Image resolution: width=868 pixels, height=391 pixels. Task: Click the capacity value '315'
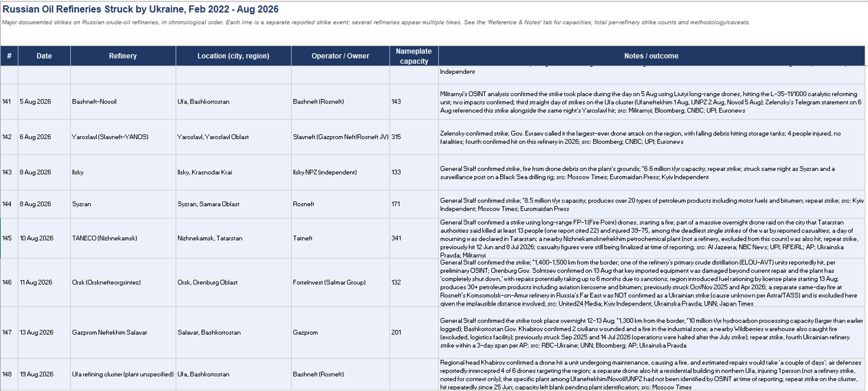pos(414,137)
